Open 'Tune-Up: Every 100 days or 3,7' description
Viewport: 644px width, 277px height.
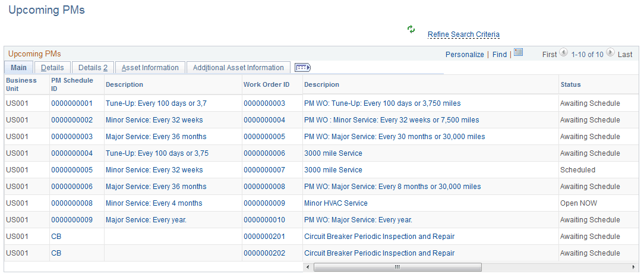pos(156,103)
